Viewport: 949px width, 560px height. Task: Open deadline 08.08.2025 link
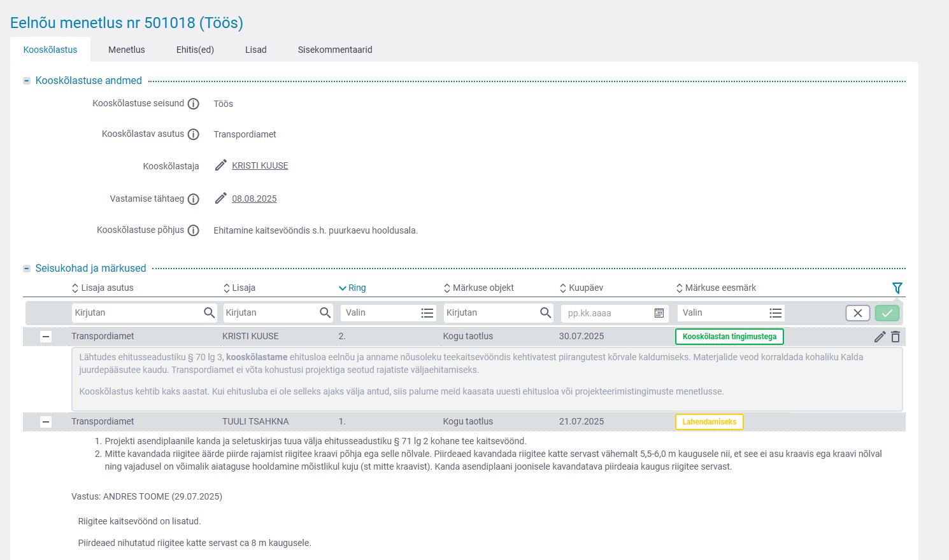(254, 199)
